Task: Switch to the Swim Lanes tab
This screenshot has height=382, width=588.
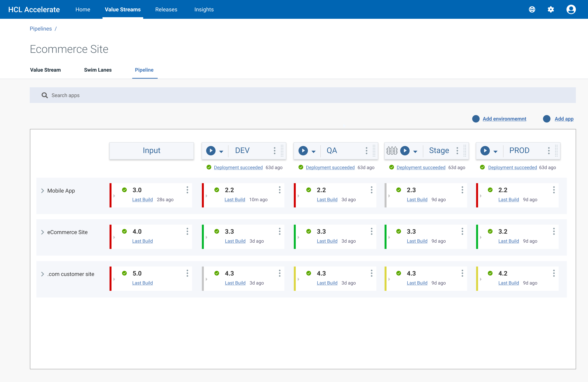Action: tap(98, 70)
